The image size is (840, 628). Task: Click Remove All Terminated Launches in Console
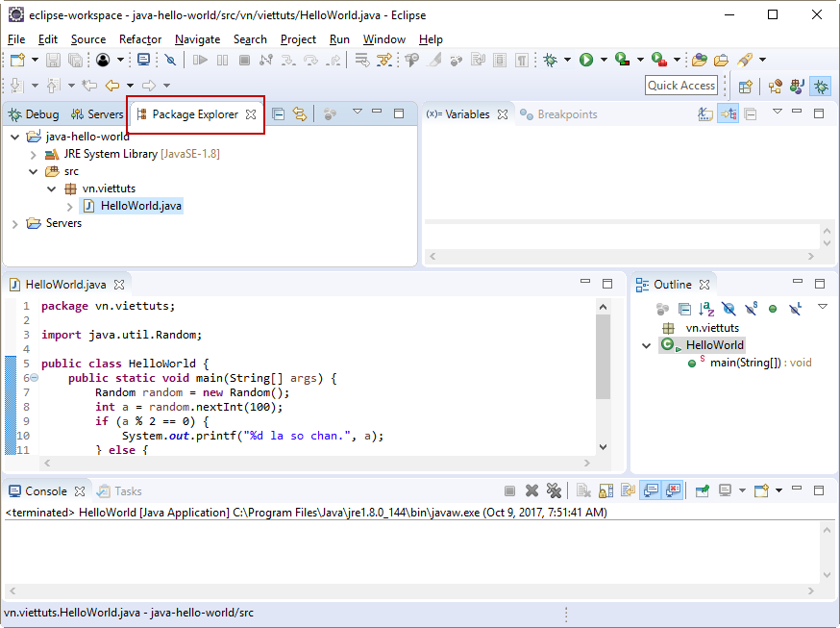pyautogui.click(x=554, y=490)
